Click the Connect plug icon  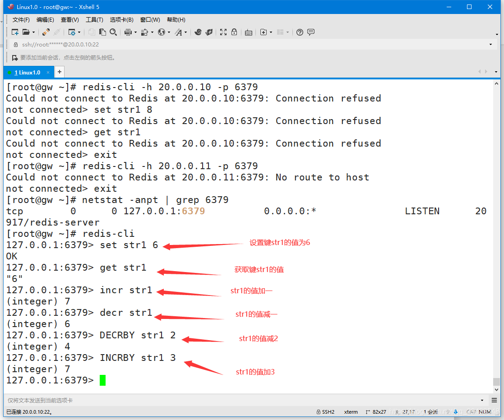(x=46, y=32)
